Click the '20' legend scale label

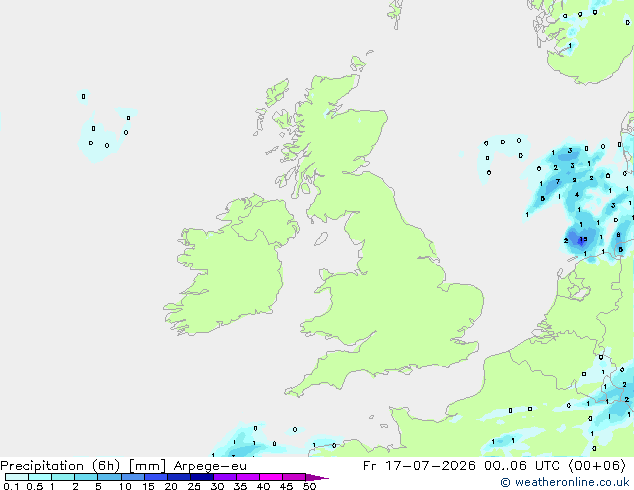pyautogui.click(x=171, y=486)
